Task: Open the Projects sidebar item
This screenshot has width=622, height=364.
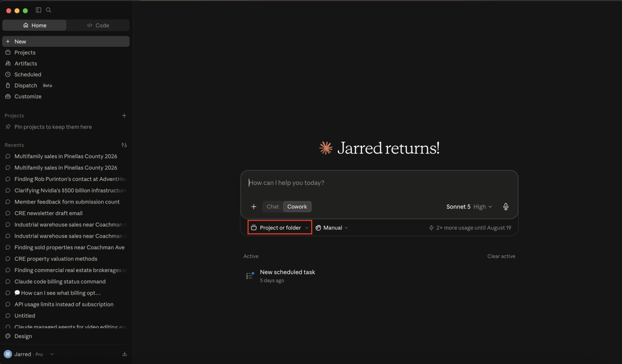Action: coord(66,53)
